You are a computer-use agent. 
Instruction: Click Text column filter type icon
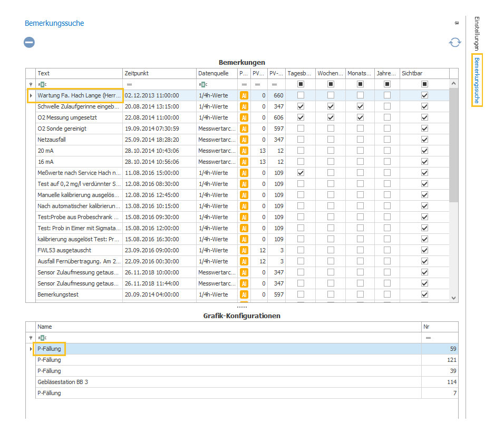(42, 84)
